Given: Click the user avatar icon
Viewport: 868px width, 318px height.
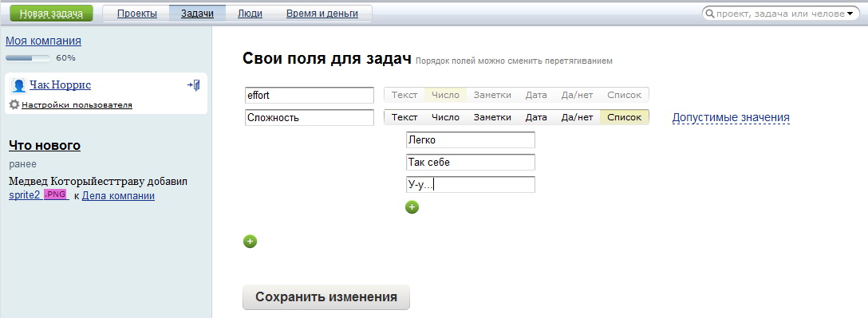Looking at the screenshot, I should coord(18,85).
